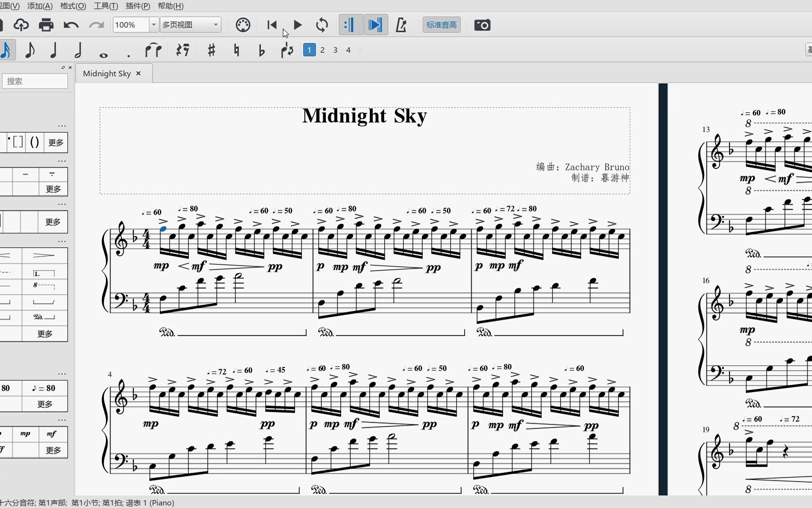Screen dimensions: 812x508
Task: Select the half note duration
Action: tap(78, 50)
